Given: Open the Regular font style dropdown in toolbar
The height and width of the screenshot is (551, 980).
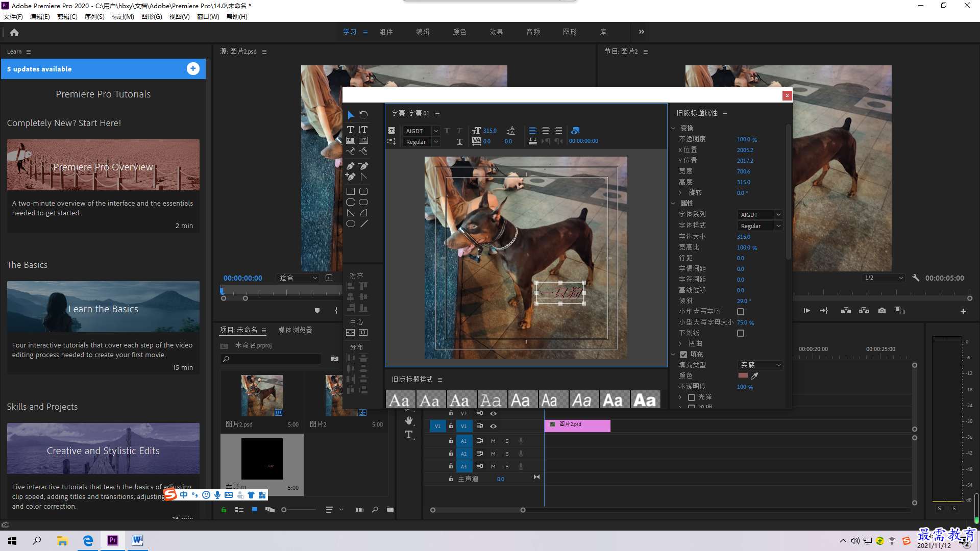Looking at the screenshot, I should [421, 142].
